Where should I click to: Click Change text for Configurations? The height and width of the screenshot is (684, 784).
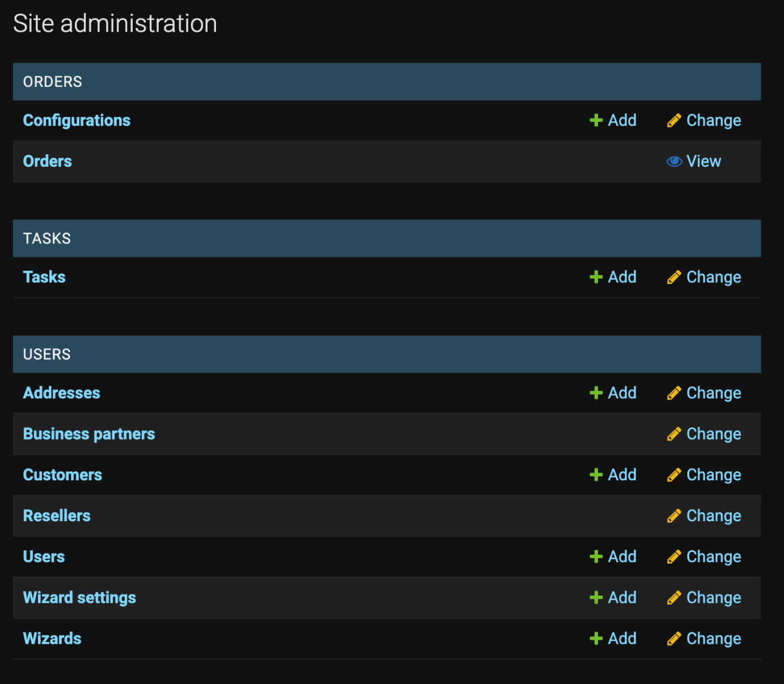tap(714, 121)
